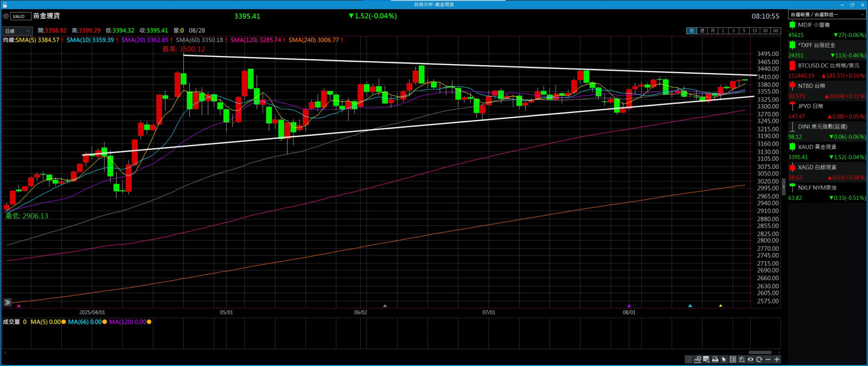Select the NXLF NYM原油 quote row text
868x366 pixels.
pos(817,187)
